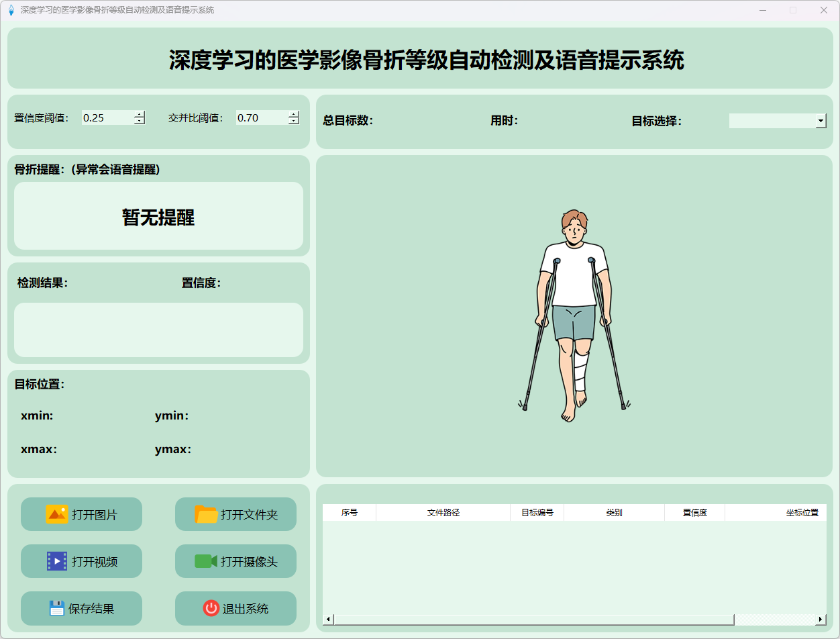Click the film icon on 打开视频

(56, 561)
